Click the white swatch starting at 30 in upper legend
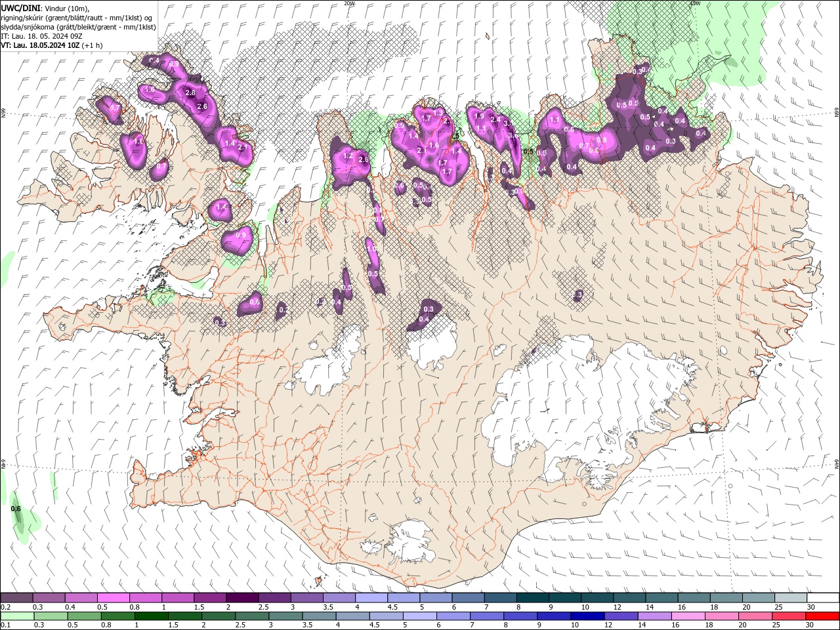Viewport: 840px width, 630px height. click(823, 598)
